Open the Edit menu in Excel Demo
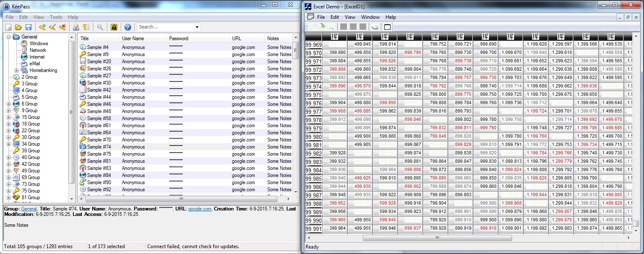The height and width of the screenshot is (254, 644). click(x=335, y=17)
